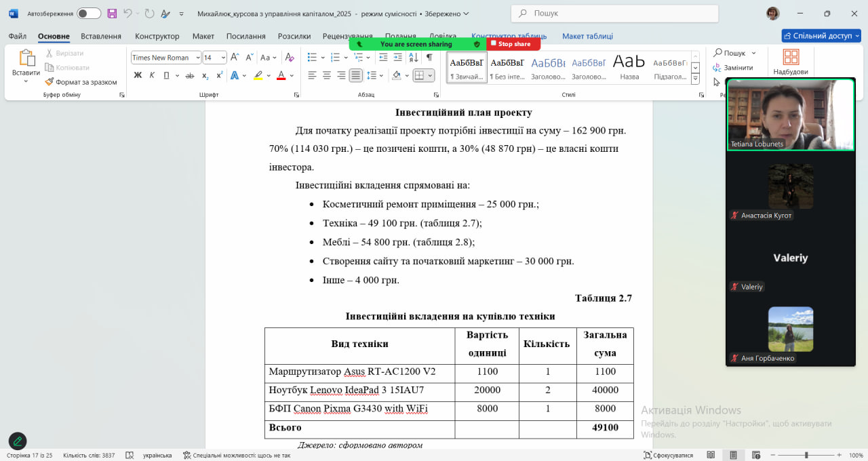Toggle italic (К) formatting

pyautogui.click(x=151, y=75)
